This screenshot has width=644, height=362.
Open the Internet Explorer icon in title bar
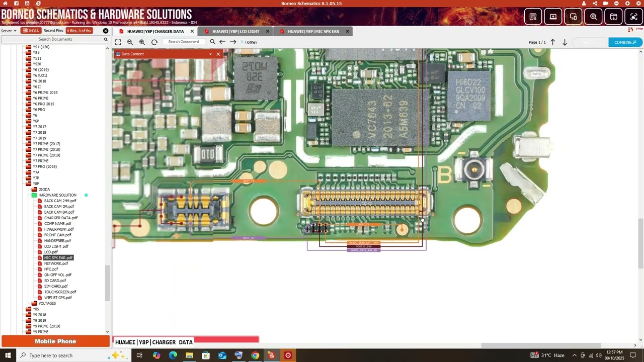(38, 4)
